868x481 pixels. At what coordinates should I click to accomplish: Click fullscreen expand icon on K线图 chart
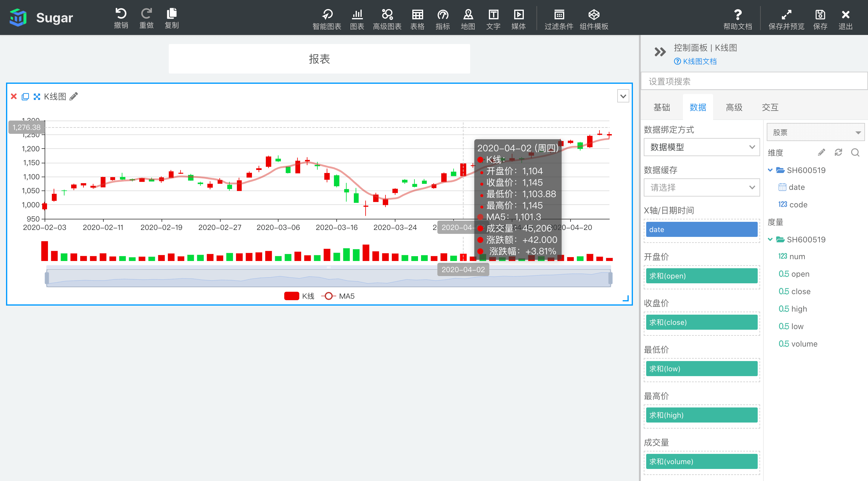point(37,97)
